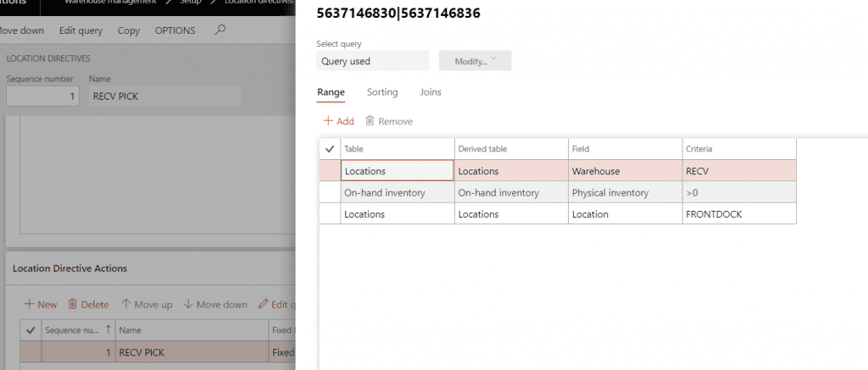Toggle select-all checkmark in Actions grid header
This screenshot has height=370, width=868.
[x=31, y=329]
